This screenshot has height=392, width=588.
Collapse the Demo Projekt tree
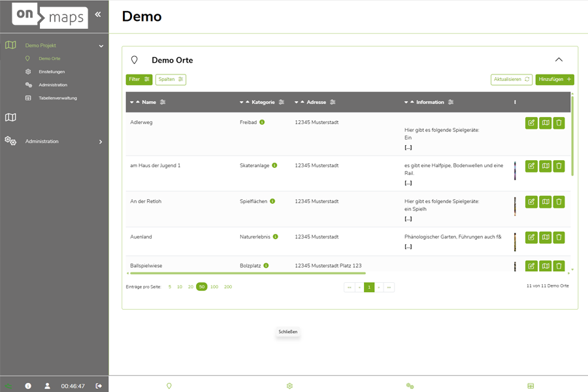point(101,46)
